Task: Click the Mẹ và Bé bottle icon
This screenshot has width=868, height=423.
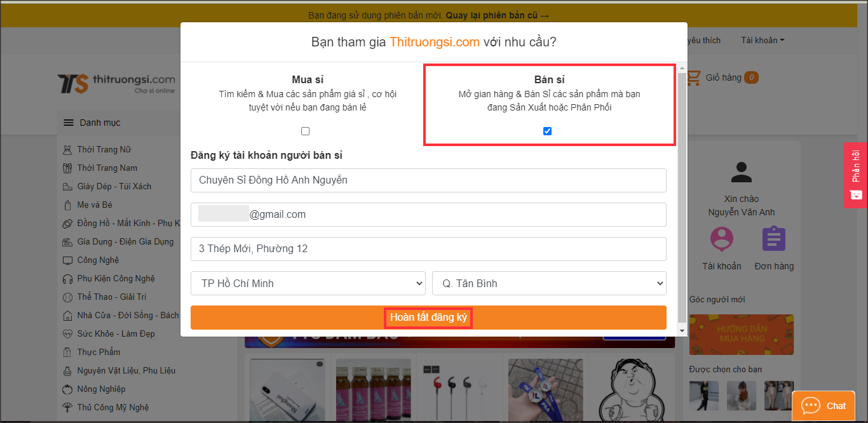Action: (x=67, y=205)
